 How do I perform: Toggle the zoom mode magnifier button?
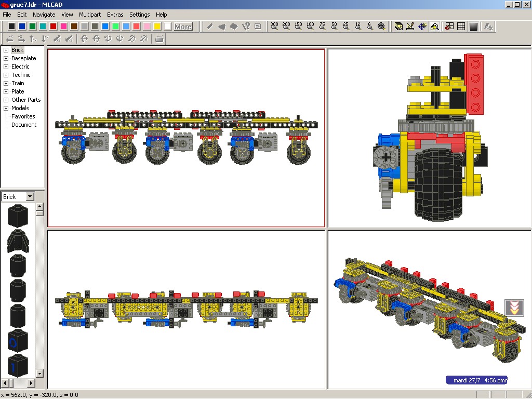click(434, 26)
